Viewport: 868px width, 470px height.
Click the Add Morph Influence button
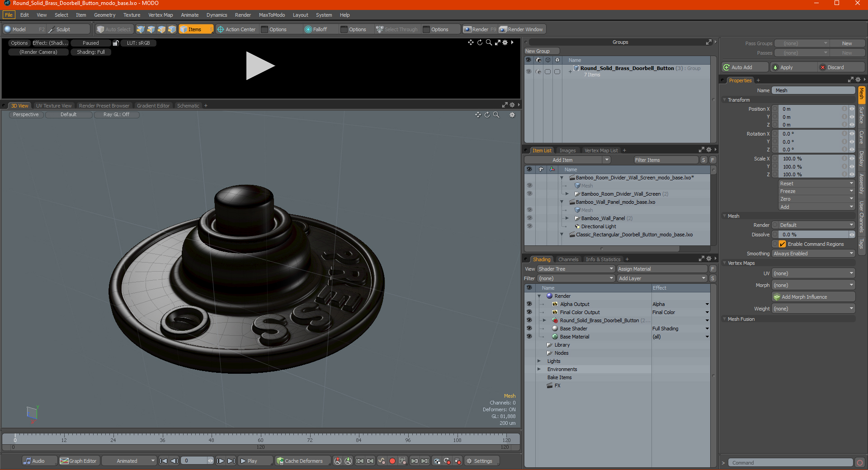813,297
